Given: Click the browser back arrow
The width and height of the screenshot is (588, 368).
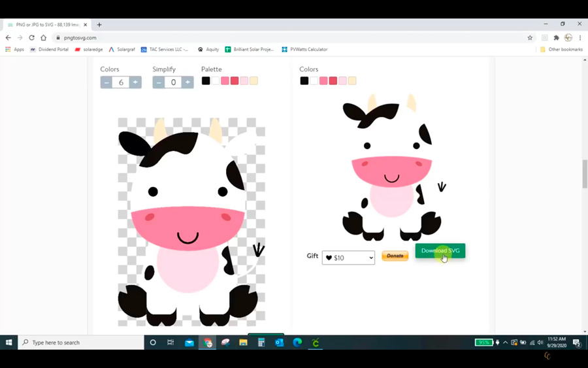Looking at the screenshot, I should click(8, 37).
